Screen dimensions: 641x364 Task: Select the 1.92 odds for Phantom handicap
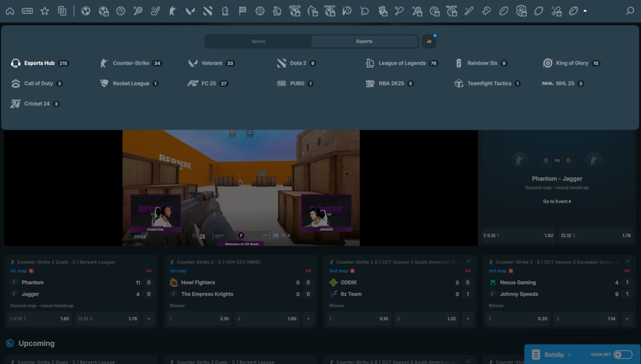[518, 235]
